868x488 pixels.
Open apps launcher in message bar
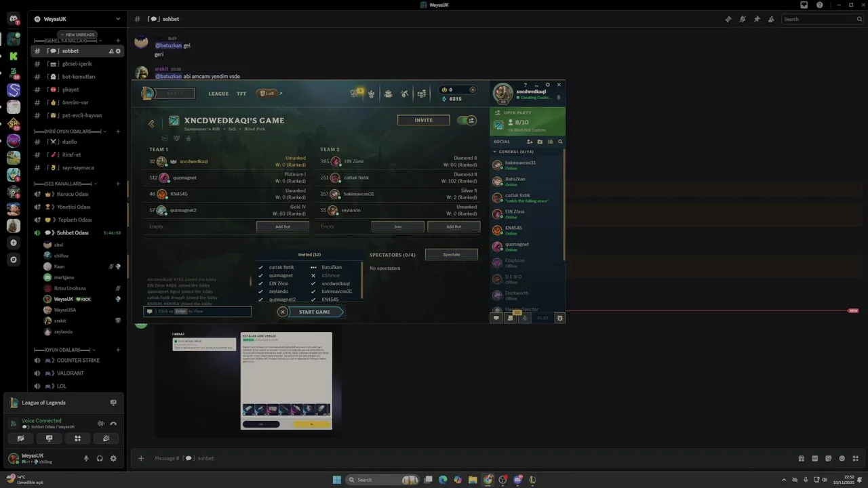point(856,458)
